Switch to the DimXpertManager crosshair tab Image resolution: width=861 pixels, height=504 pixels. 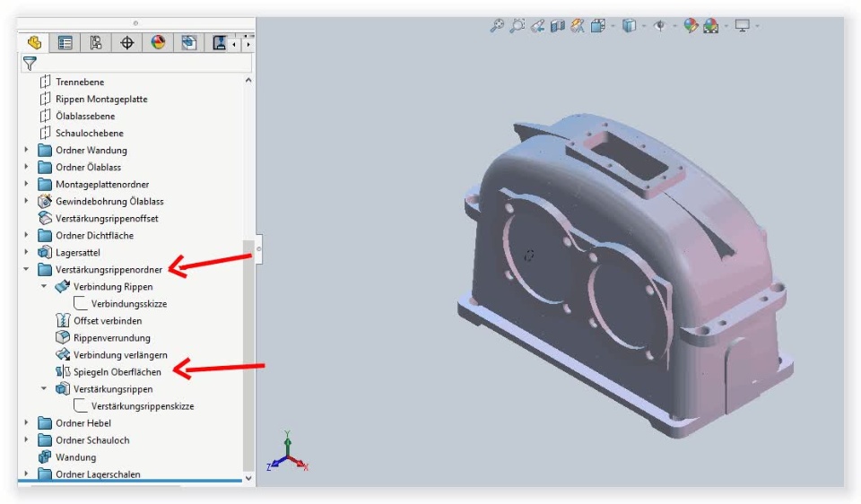click(x=126, y=43)
